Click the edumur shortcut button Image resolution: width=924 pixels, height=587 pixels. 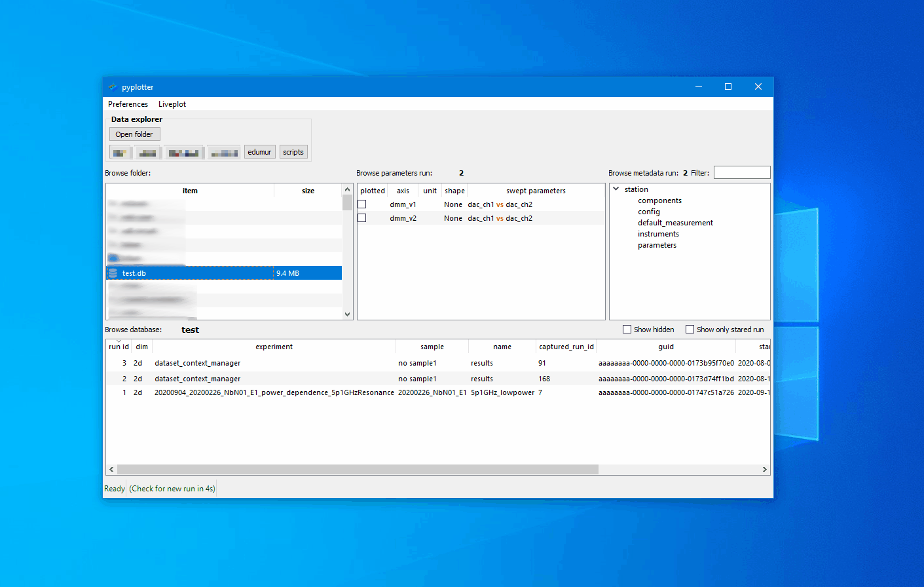259,152
